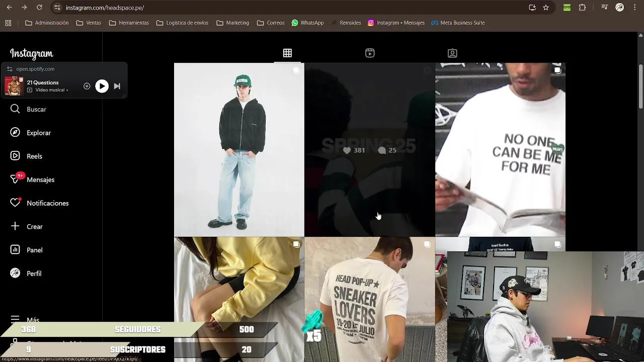Image resolution: width=644 pixels, height=362 pixels.
Task: Bookmark this page with the star
Action: 546,8
